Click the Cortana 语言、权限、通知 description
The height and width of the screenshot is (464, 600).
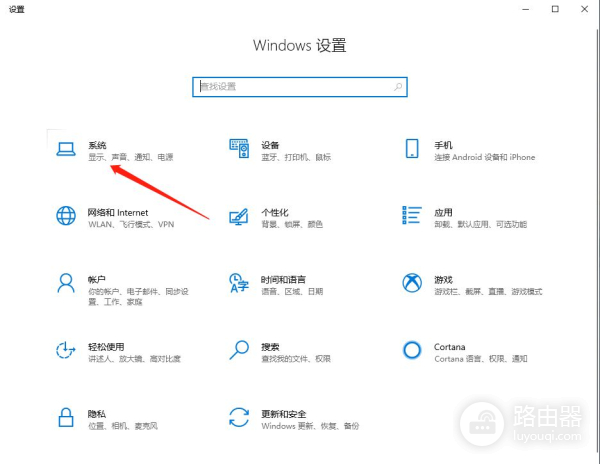pyautogui.click(x=481, y=359)
